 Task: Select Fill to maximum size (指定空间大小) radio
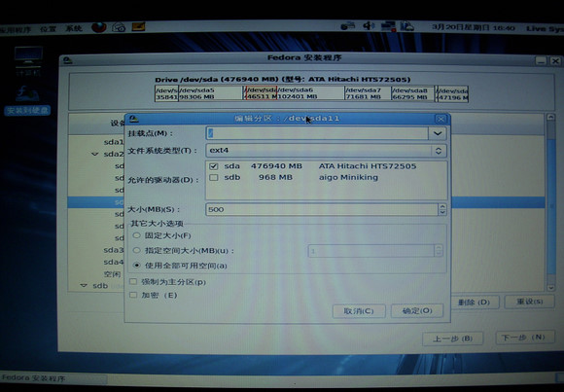(136, 251)
